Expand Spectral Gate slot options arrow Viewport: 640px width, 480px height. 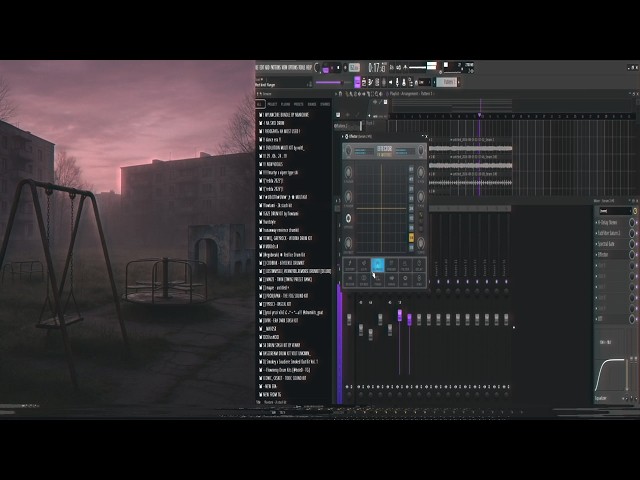click(x=596, y=244)
